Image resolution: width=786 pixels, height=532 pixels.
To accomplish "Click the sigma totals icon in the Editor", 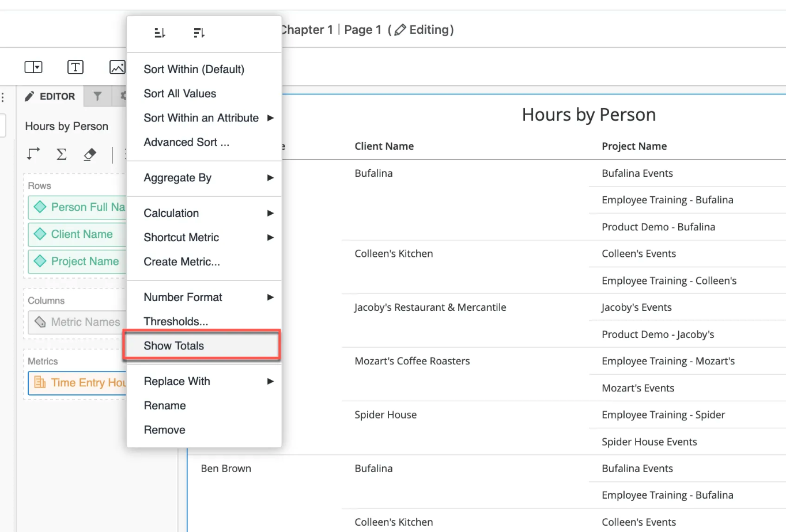I will 61,154.
